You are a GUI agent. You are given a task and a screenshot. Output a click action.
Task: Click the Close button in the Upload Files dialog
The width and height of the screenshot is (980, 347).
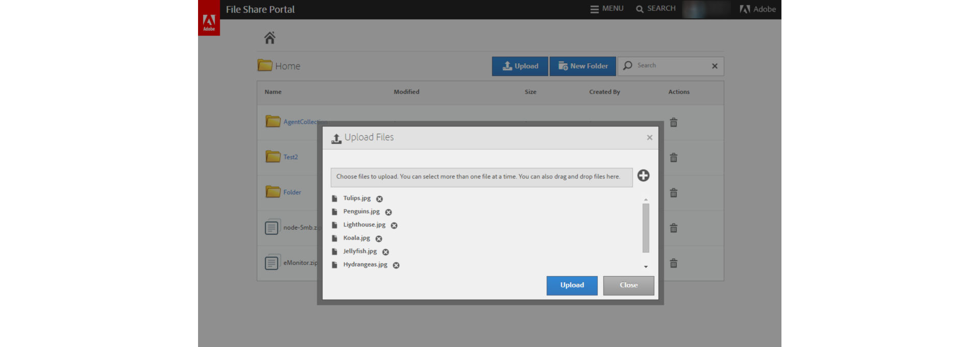tap(628, 286)
